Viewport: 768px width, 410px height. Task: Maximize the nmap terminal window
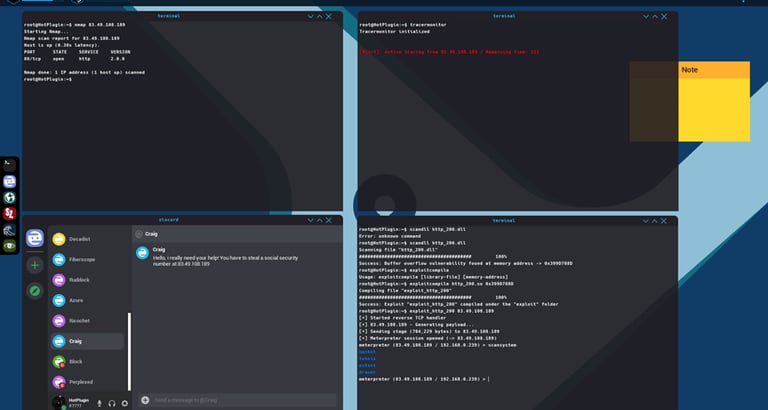point(319,16)
